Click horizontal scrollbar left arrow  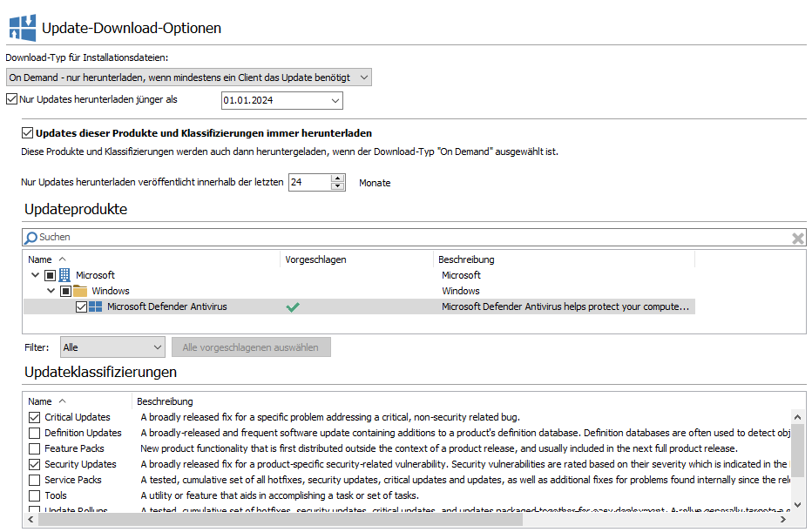[x=30, y=519]
